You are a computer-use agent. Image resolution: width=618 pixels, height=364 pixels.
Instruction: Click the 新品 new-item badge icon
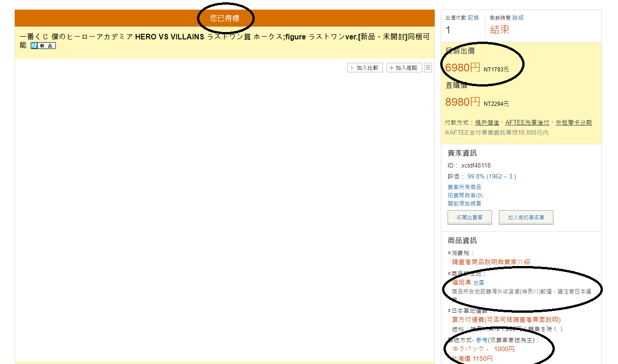(x=43, y=46)
